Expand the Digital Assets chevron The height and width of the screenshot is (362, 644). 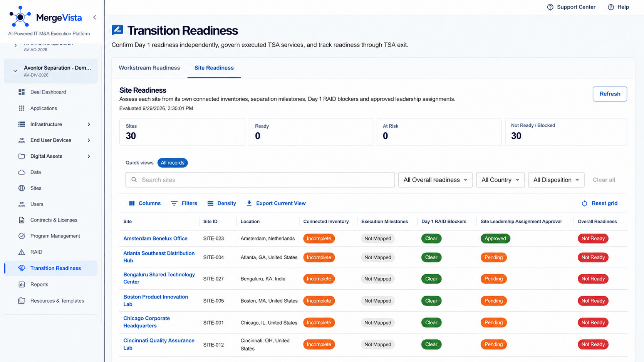coord(89,156)
